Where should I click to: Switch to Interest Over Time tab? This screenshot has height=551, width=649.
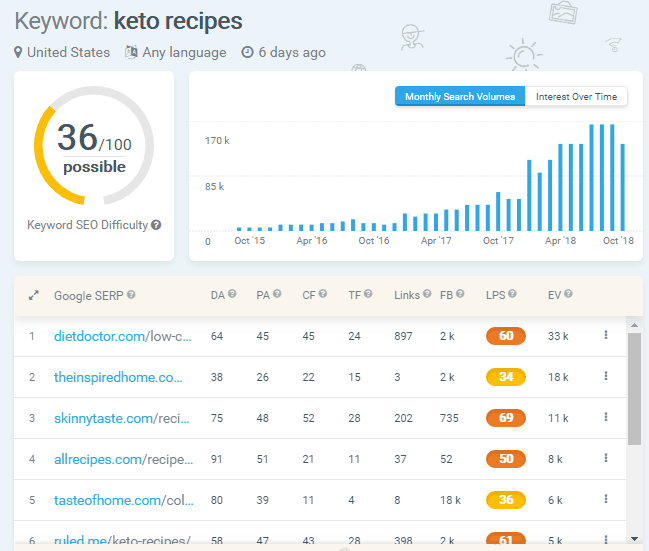(x=576, y=97)
